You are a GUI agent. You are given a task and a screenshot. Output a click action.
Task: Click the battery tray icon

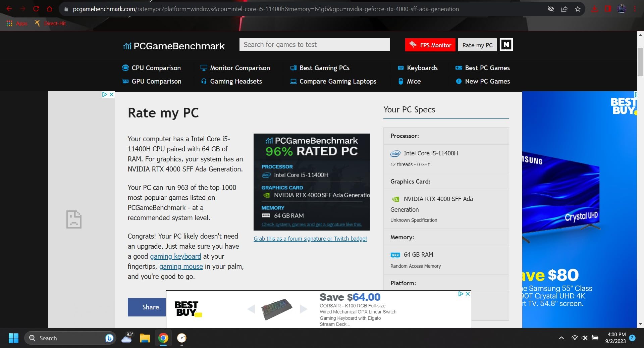[595, 338]
